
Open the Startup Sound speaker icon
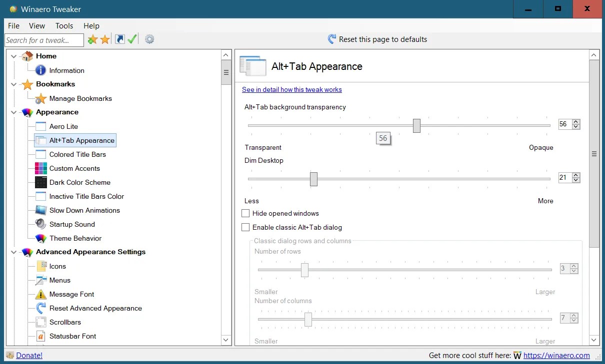41,224
